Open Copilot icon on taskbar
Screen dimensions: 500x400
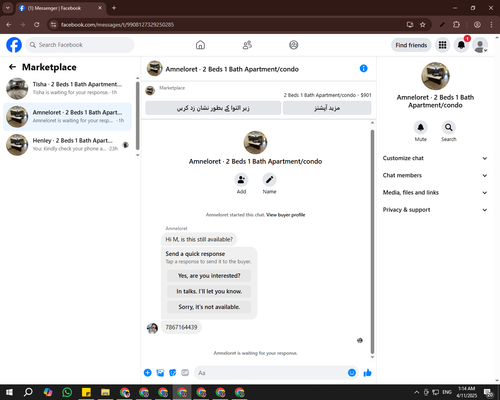click(x=48, y=392)
